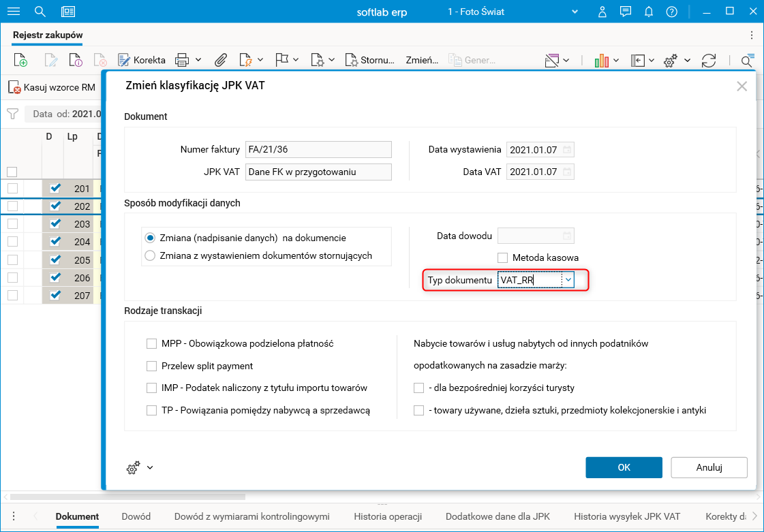The height and width of the screenshot is (532, 764).
Task: Click the flag marker icon
Action: (x=281, y=60)
